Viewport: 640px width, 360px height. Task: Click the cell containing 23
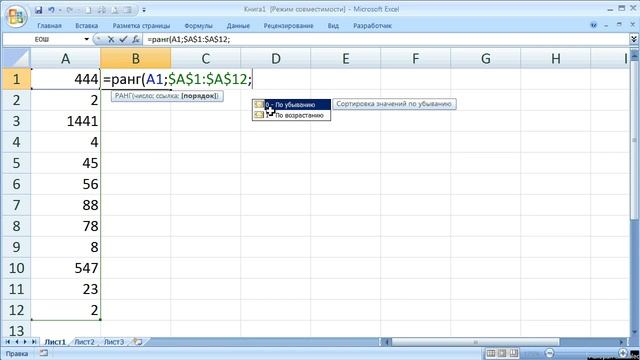(x=65, y=289)
